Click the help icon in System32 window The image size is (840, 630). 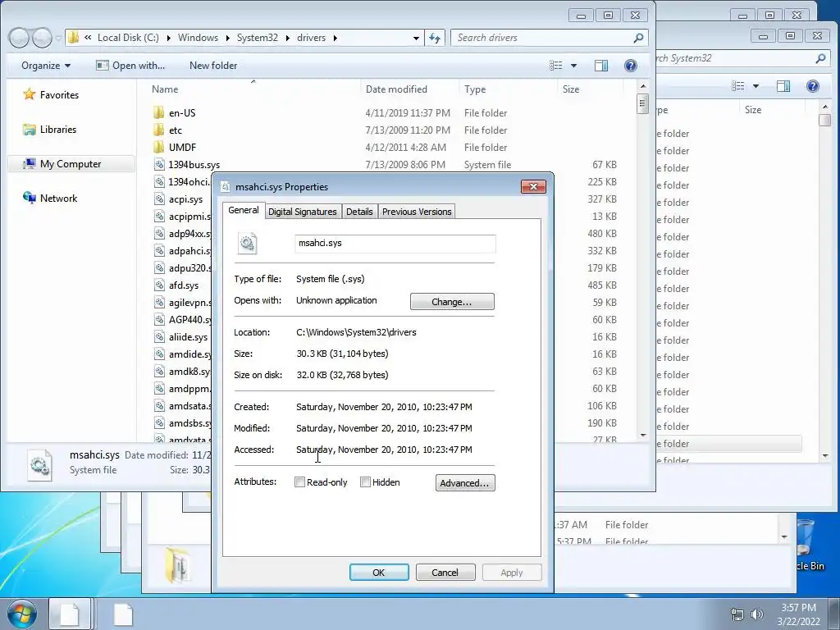[813, 85]
